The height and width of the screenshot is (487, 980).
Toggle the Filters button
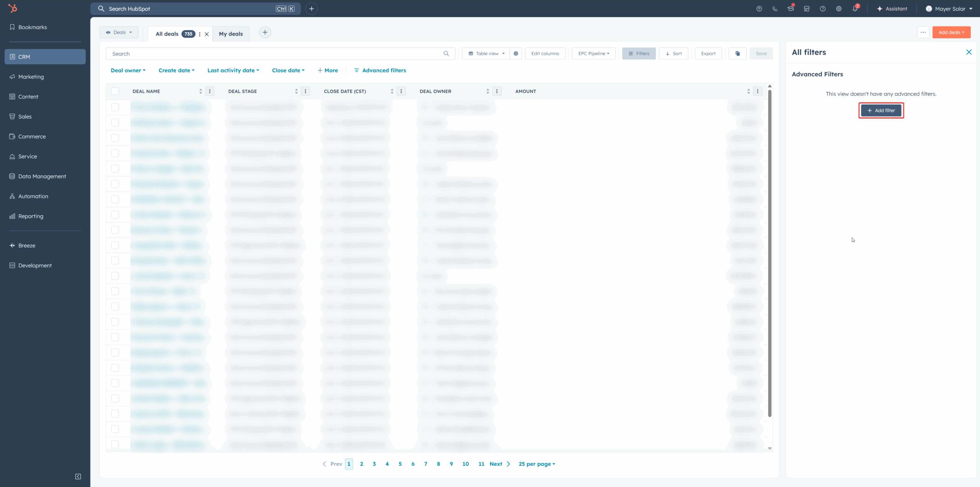coord(639,54)
